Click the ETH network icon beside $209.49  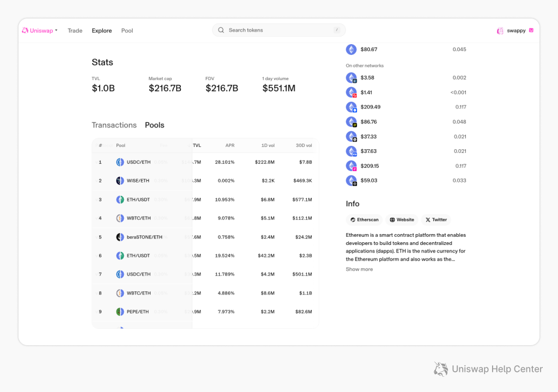[351, 107]
